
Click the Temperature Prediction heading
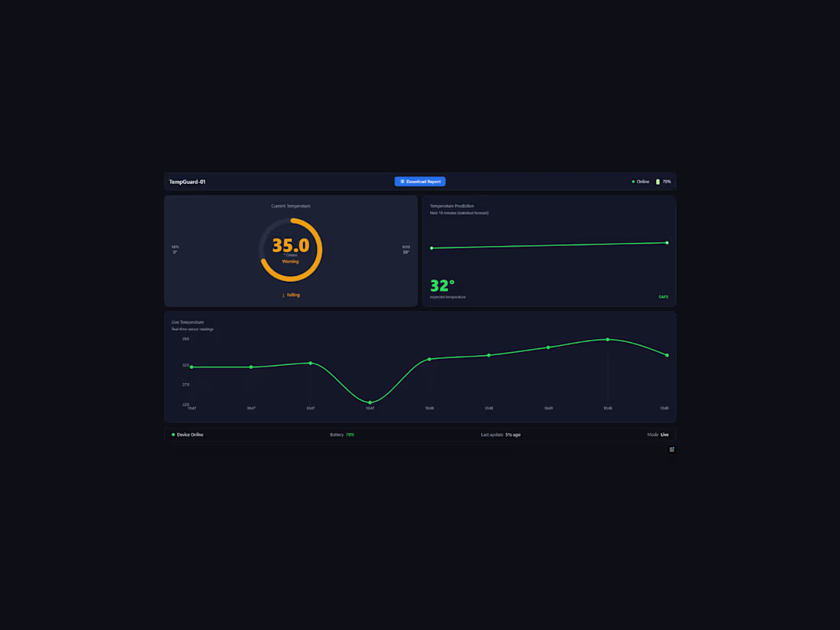(x=451, y=205)
